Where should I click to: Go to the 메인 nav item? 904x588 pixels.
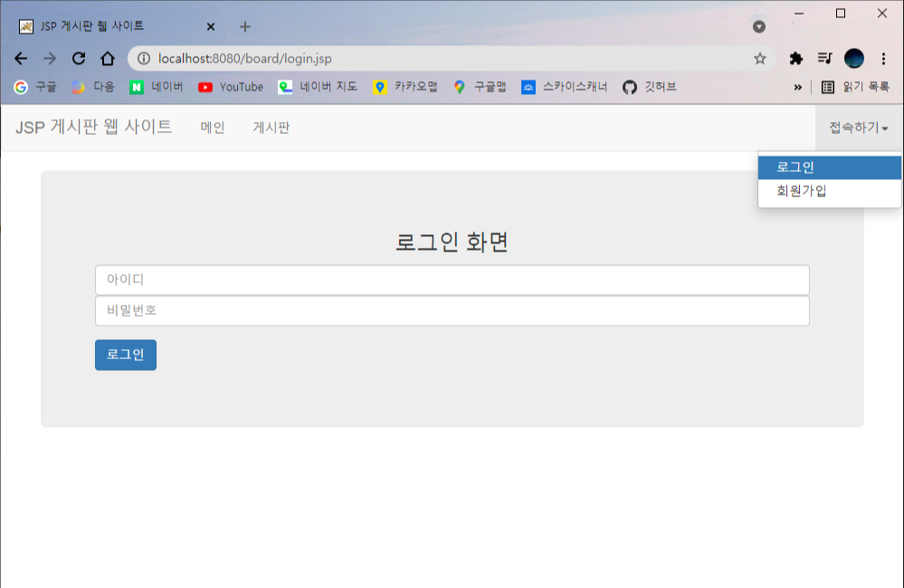[x=213, y=128]
